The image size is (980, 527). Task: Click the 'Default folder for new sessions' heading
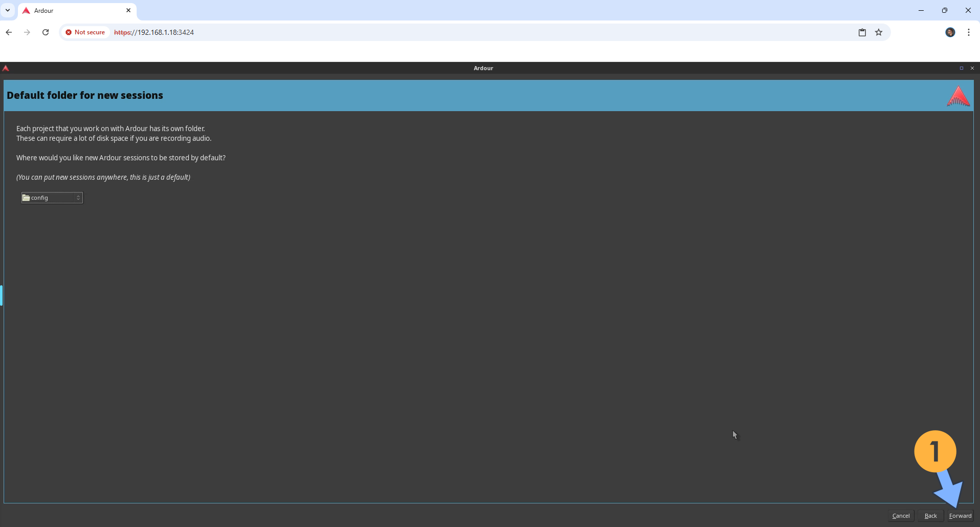[x=85, y=95]
